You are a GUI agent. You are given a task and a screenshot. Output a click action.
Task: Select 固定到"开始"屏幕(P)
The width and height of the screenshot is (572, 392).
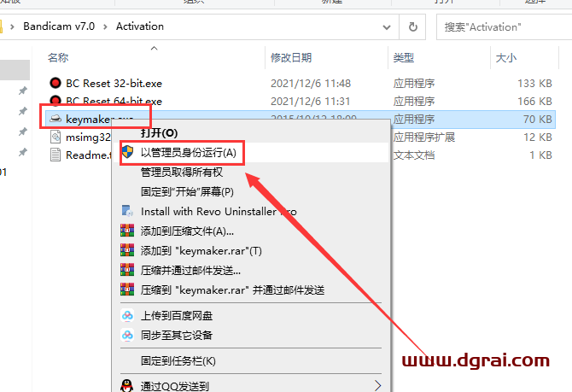[x=187, y=191]
